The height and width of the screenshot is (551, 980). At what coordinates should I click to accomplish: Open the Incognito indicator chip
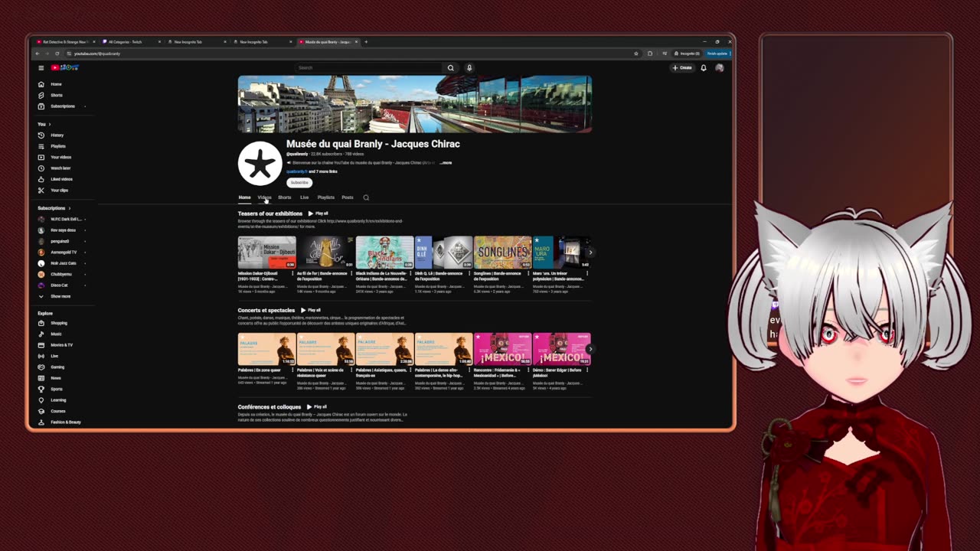[x=687, y=54]
